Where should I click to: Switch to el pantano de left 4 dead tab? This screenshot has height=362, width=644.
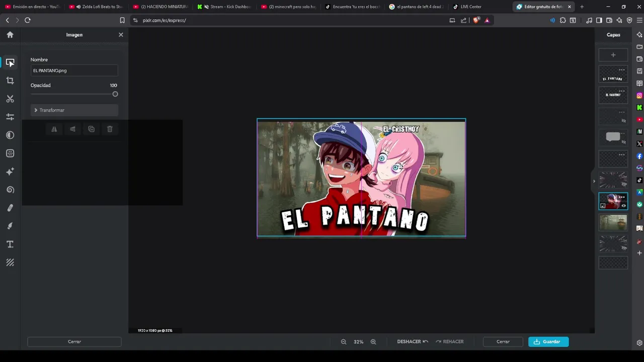tap(416, 7)
